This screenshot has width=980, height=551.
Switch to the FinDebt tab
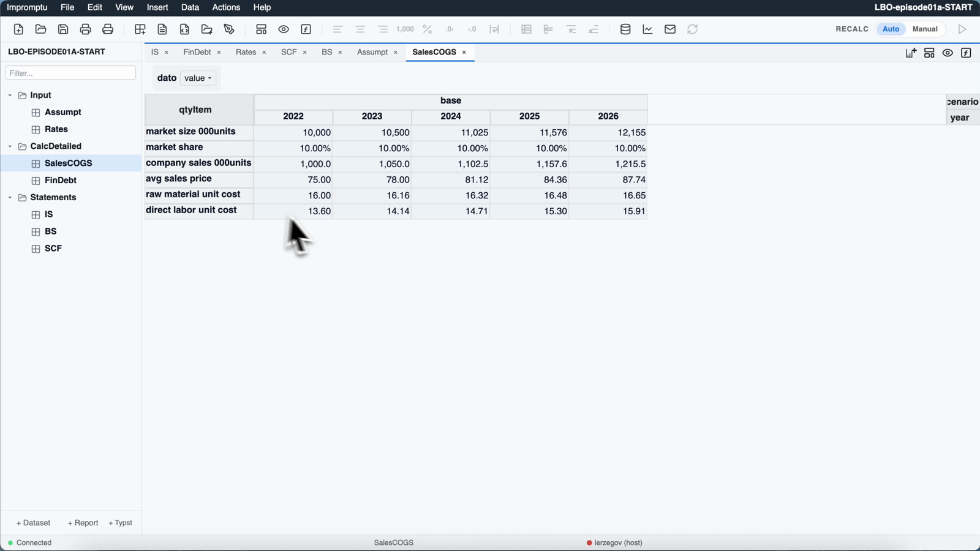point(197,52)
